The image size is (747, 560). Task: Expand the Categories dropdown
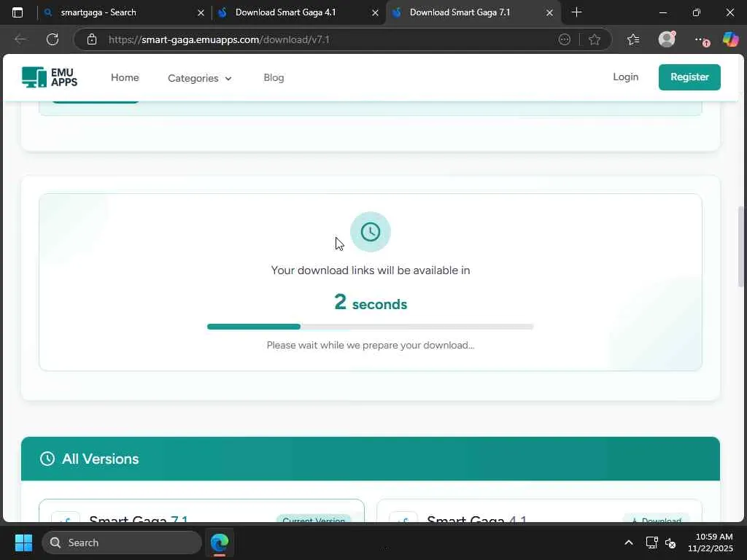pyautogui.click(x=199, y=78)
